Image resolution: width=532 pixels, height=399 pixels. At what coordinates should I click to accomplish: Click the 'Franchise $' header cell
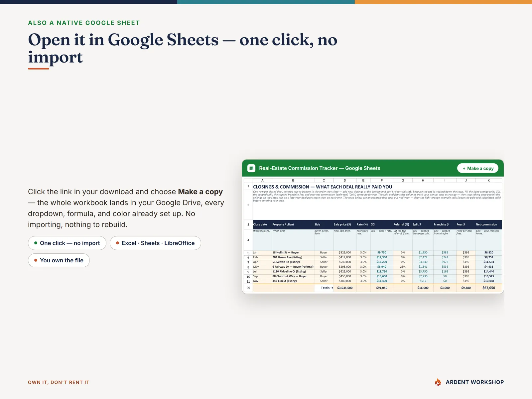[x=445, y=224]
